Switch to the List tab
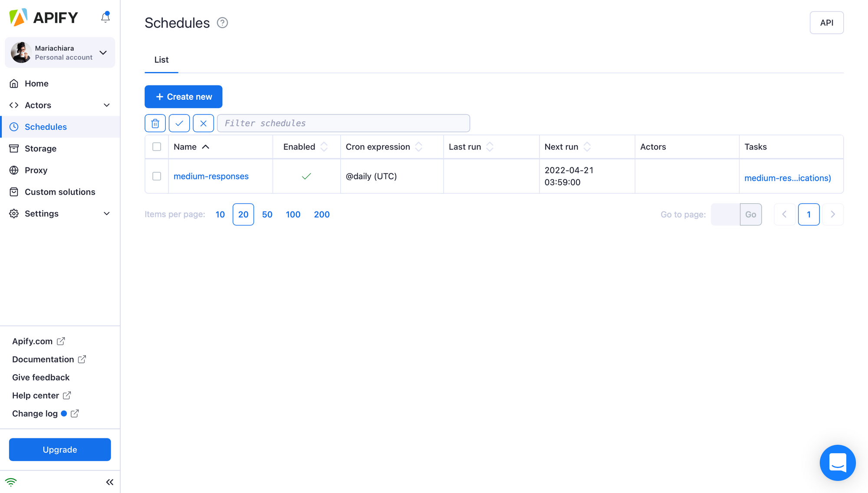The height and width of the screenshot is (493, 868). pos(161,60)
